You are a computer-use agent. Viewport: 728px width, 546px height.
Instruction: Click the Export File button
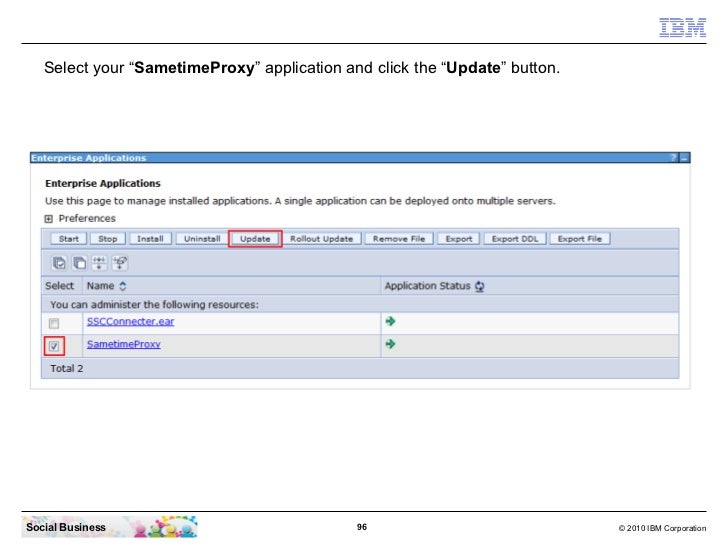click(580, 239)
